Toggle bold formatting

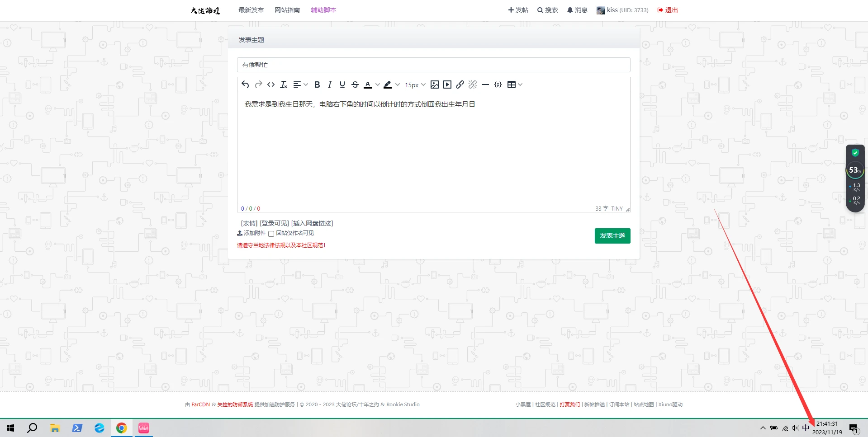coord(317,85)
